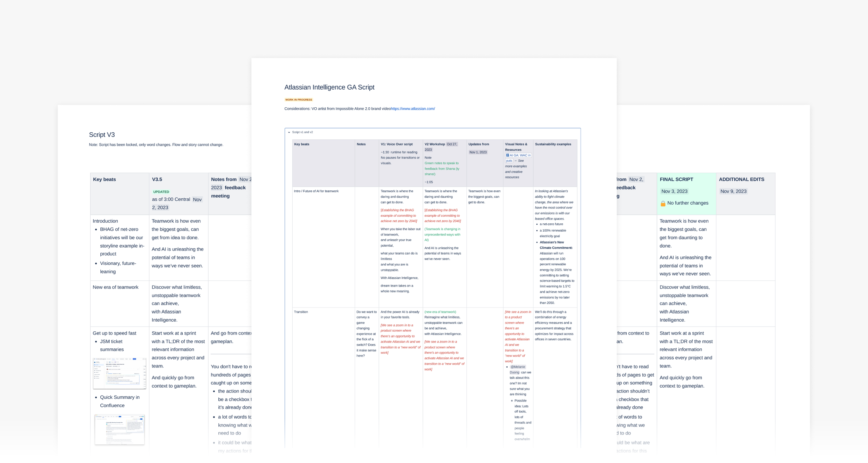The height and width of the screenshot is (463, 868).
Task: Open the https://www.atlassian.com/ link
Action: pos(412,108)
